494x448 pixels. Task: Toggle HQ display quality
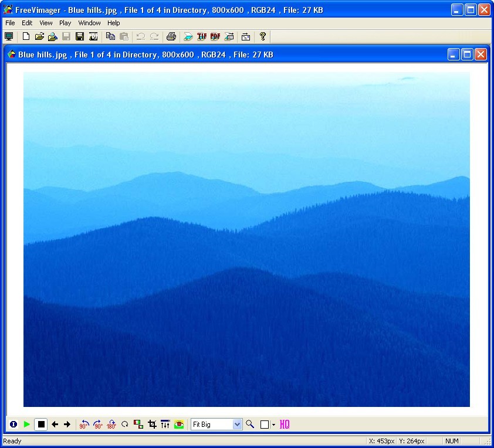click(285, 424)
